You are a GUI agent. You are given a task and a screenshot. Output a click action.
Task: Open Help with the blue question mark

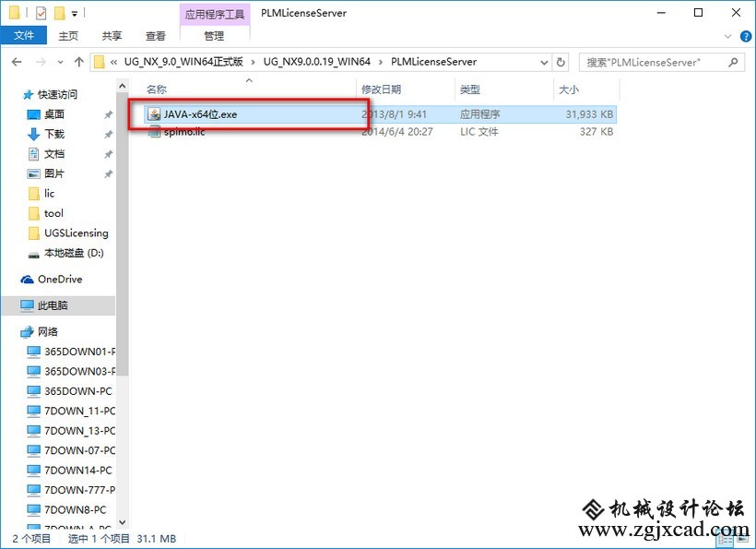click(x=745, y=36)
